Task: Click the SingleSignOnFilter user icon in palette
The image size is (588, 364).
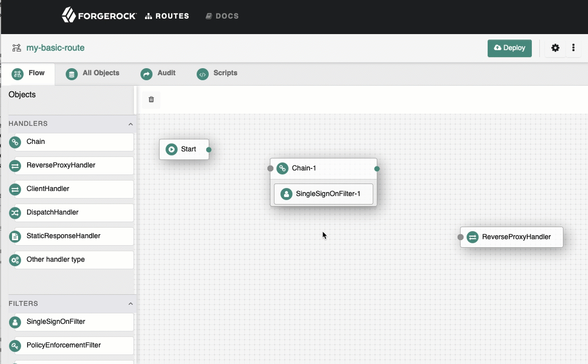Action: (15, 322)
